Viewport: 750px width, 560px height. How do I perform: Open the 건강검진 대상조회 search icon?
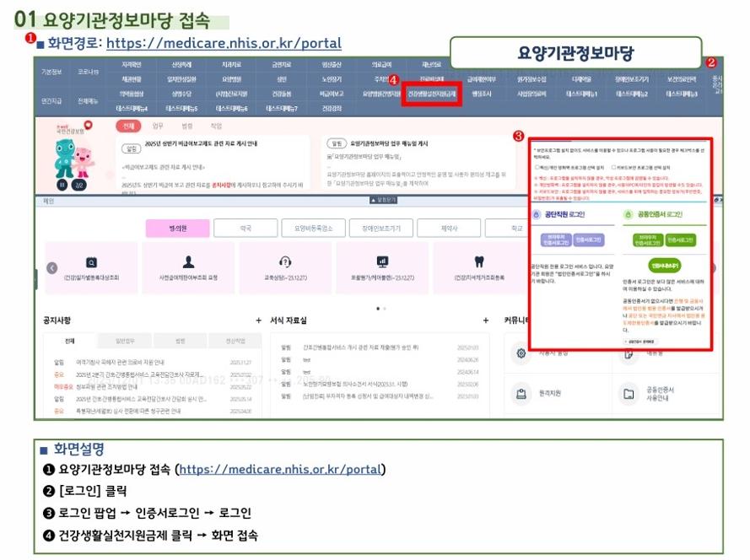coord(91,262)
